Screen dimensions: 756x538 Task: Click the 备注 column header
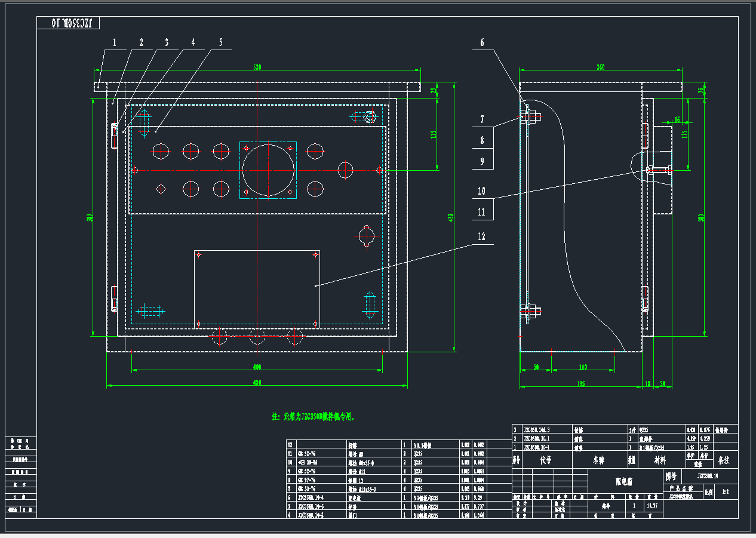[724, 461]
